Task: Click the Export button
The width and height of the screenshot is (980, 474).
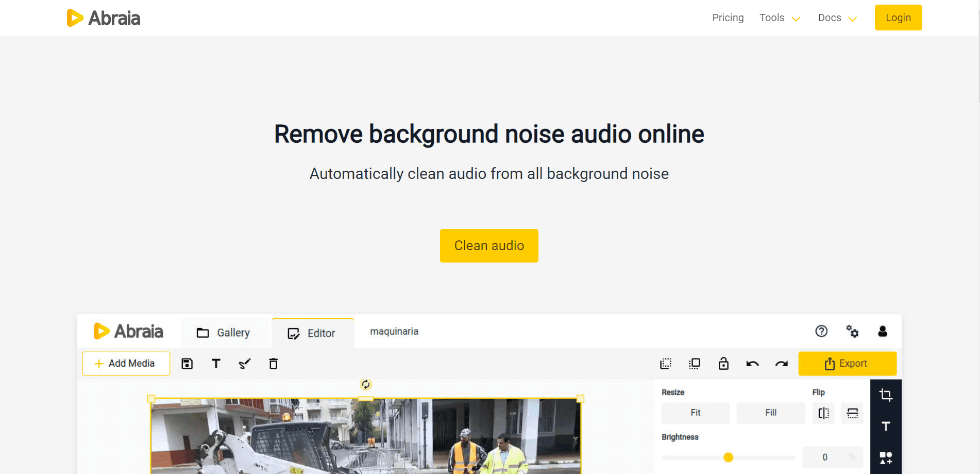Action: [x=848, y=364]
